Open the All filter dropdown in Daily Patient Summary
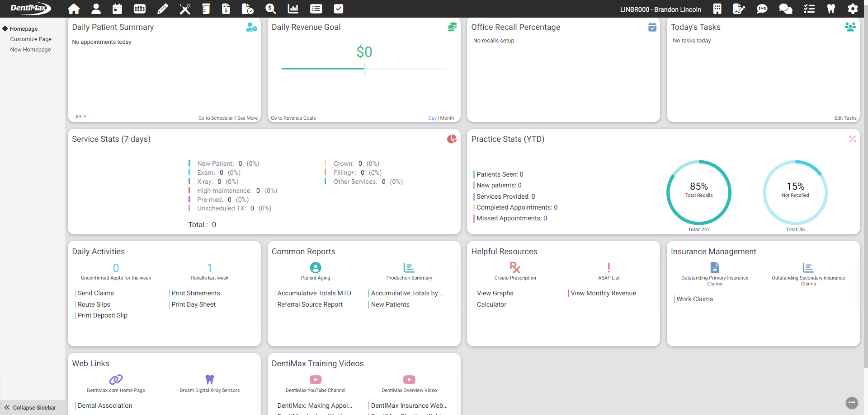868x415 pixels. (x=80, y=117)
